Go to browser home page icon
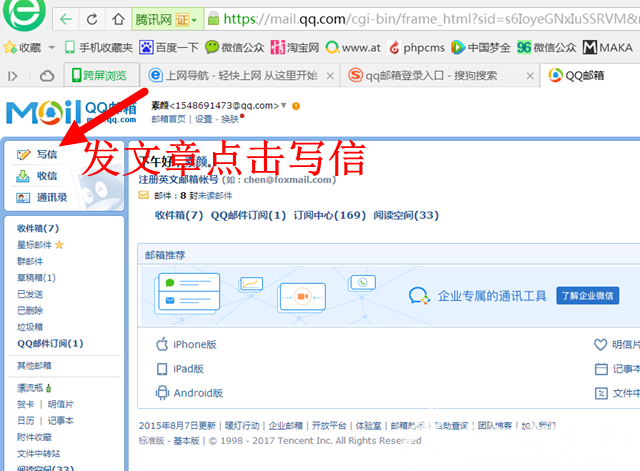The width and height of the screenshot is (640, 471). click(x=118, y=19)
